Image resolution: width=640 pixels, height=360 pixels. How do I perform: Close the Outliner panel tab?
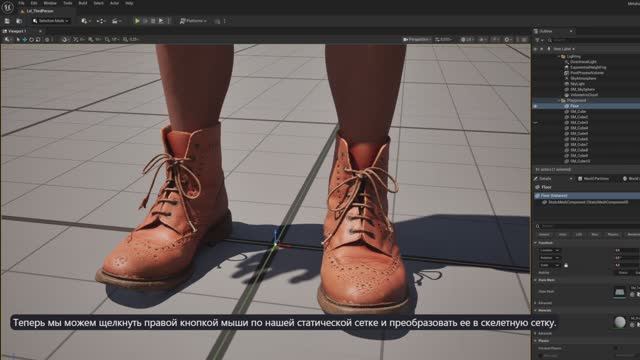(x=571, y=31)
